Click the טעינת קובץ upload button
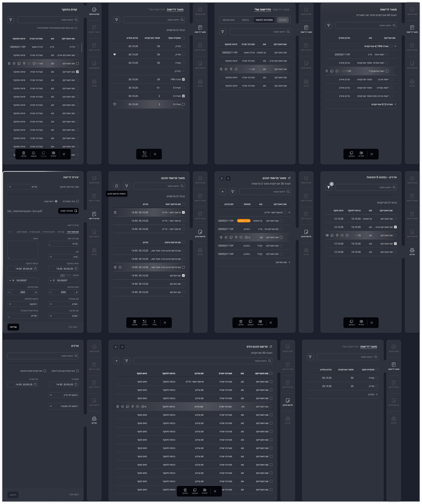This screenshot has height=504, width=422. pyautogui.click(x=68, y=211)
